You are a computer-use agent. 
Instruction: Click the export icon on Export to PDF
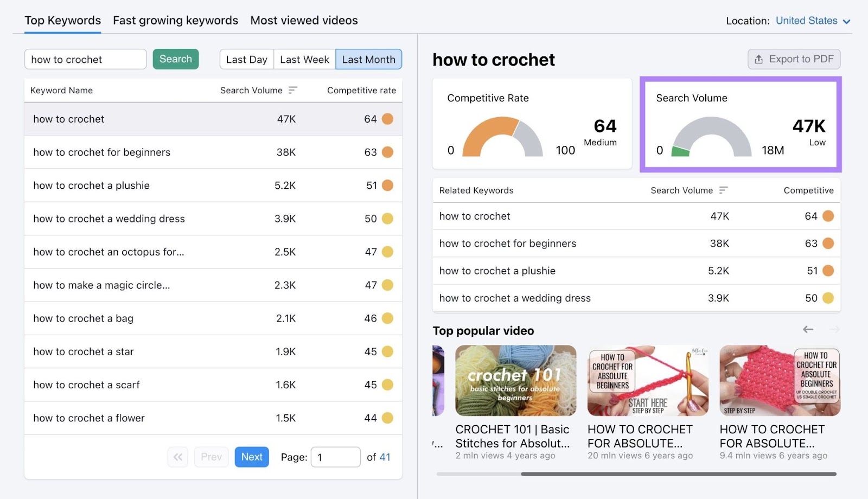[x=759, y=59]
